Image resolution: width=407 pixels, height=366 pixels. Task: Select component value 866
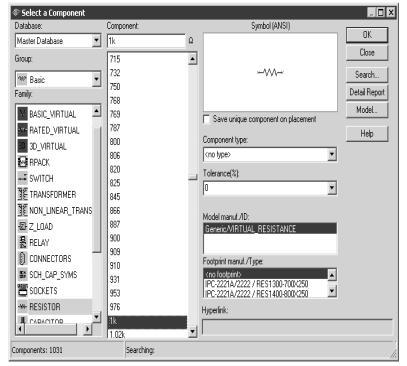coord(115,210)
